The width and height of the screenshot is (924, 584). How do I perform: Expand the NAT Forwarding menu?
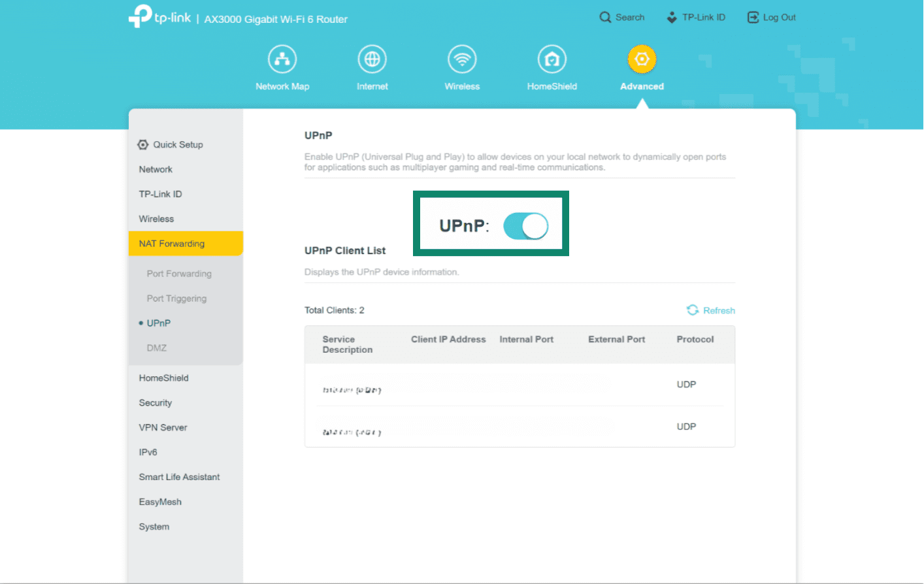tap(171, 243)
